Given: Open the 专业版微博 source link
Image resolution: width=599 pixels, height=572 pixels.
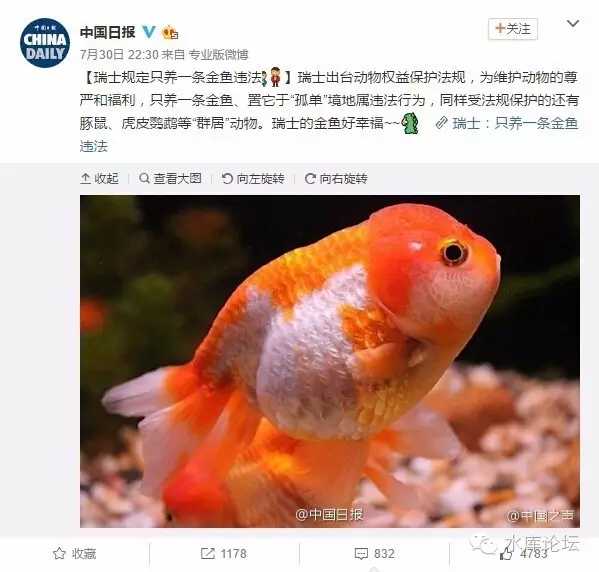Looking at the screenshot, I should pos(219,55).
